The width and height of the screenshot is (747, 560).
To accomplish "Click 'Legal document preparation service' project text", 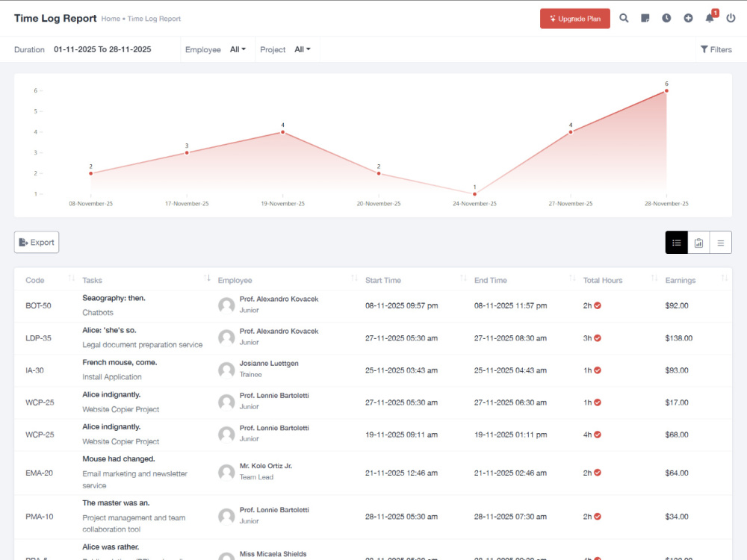I will click(x=143, y=345).
